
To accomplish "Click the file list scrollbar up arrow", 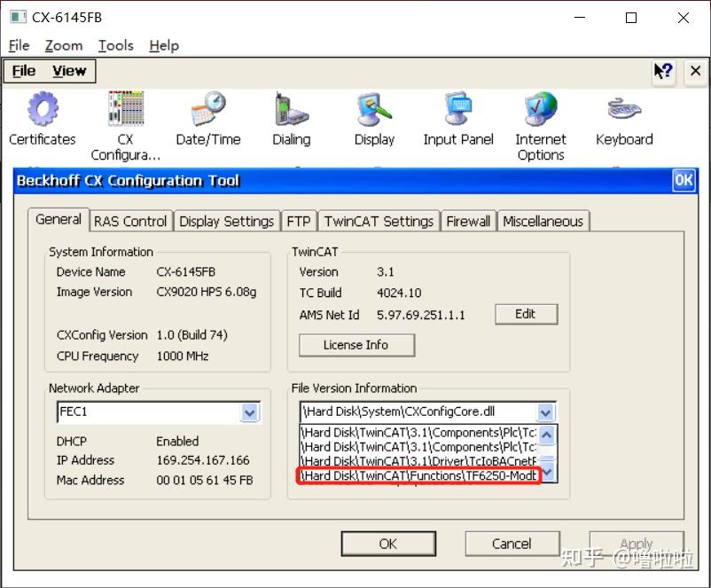I will [547, 435].
